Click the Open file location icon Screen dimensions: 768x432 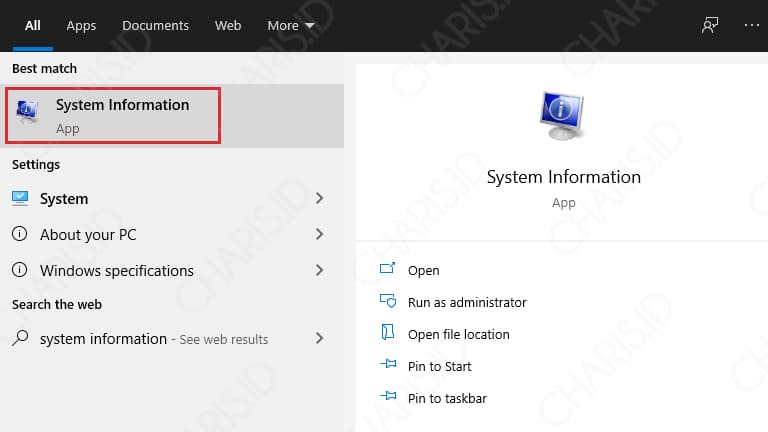coord(387,332)
